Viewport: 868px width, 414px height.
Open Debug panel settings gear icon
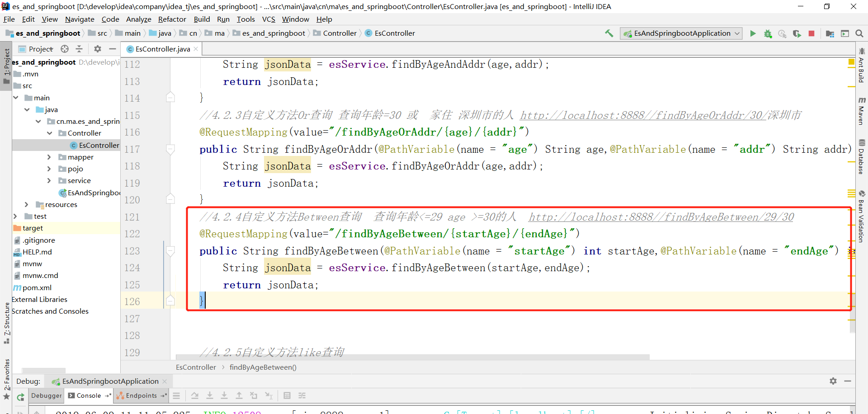(833, 381)
